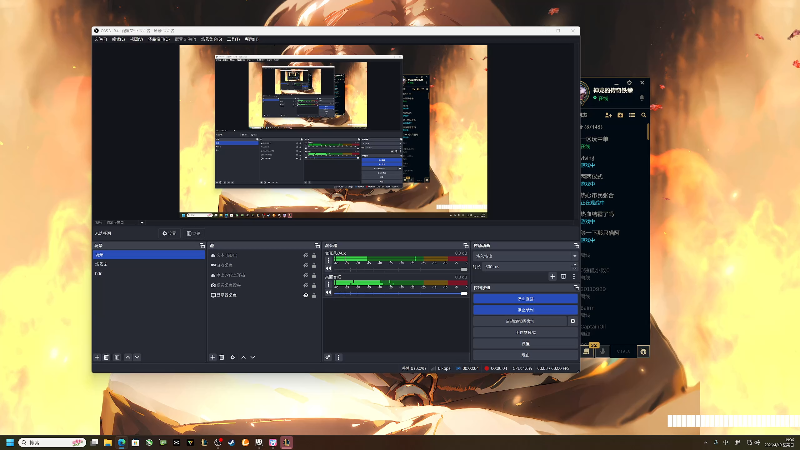Click the Windows taskbar search box
The image size is (800, 450).
click(x=52, y=442)
